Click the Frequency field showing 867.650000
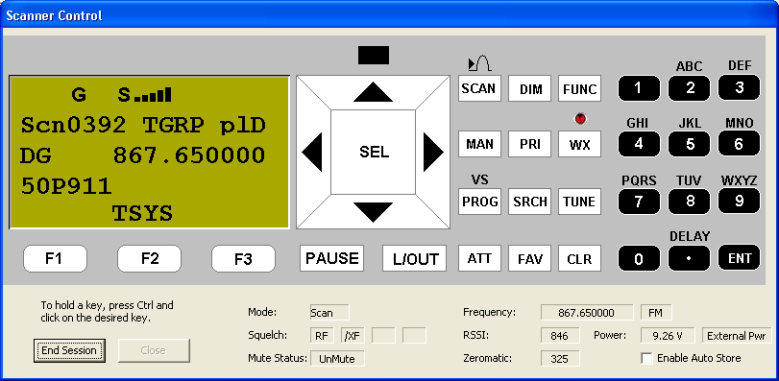The image size is (779, 381). point(587,313)
